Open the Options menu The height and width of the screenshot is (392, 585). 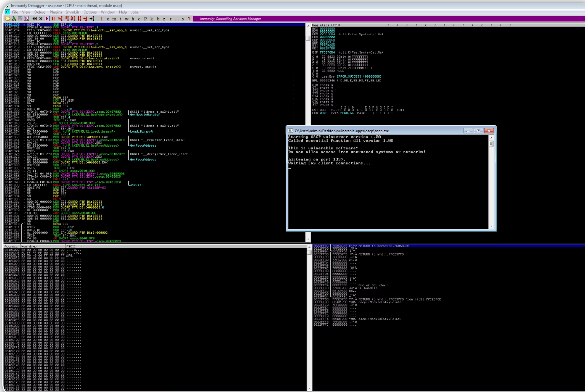[x=90, y=12]
